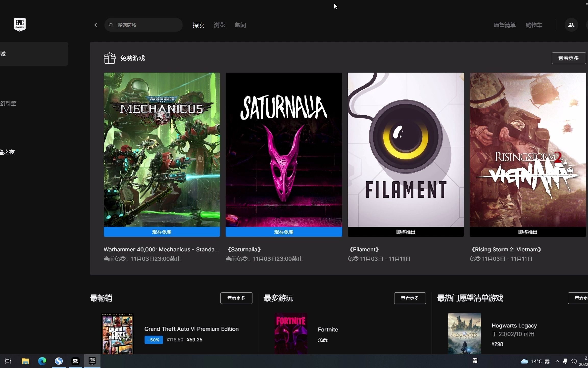Click the search magnifier icon
This screenshot has width=588, height=368.
(x=111, y=25)
